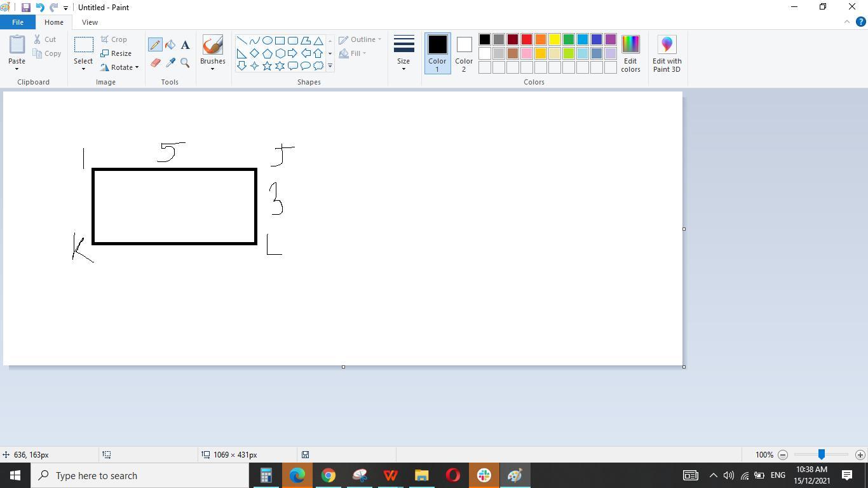
Task: Open Edit with Paint 3D
Action: [x=667, y=53]
